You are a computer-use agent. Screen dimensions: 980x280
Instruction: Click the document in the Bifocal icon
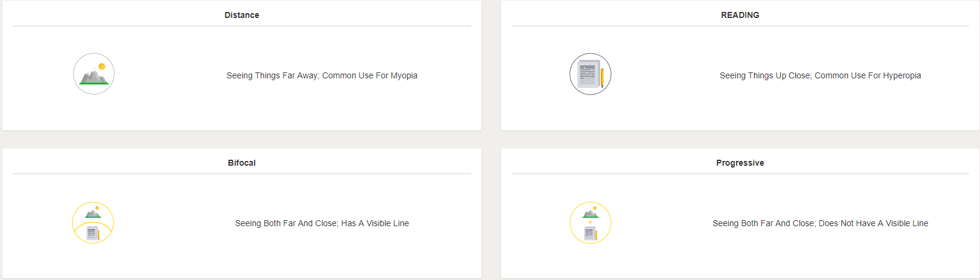[x=91, y=233]
